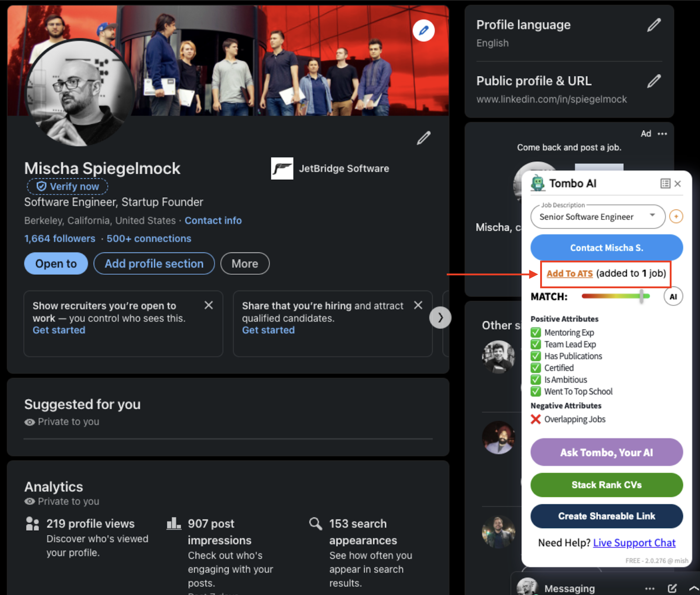Viewport: 700px width, 595px height.
Task: Open the turbaned person avatar
Action: [x=498, y=437]
